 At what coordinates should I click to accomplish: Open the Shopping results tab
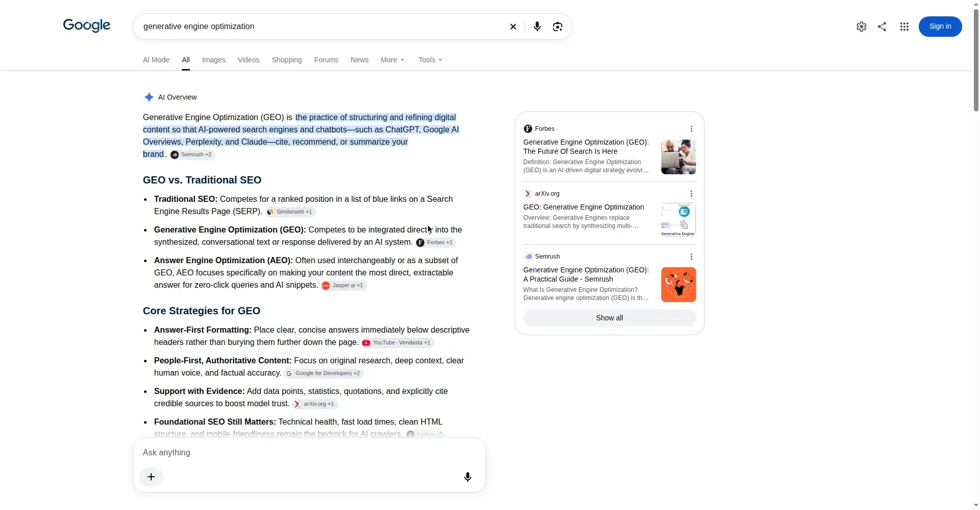click(286, 60)
